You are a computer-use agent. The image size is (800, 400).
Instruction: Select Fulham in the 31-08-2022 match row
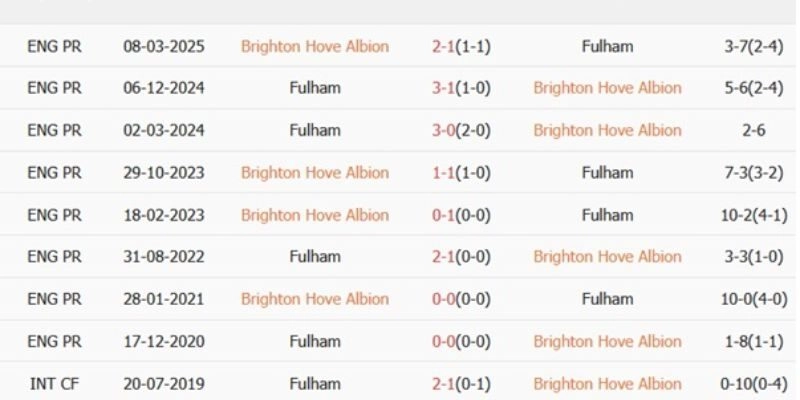(x=314, y=256)
